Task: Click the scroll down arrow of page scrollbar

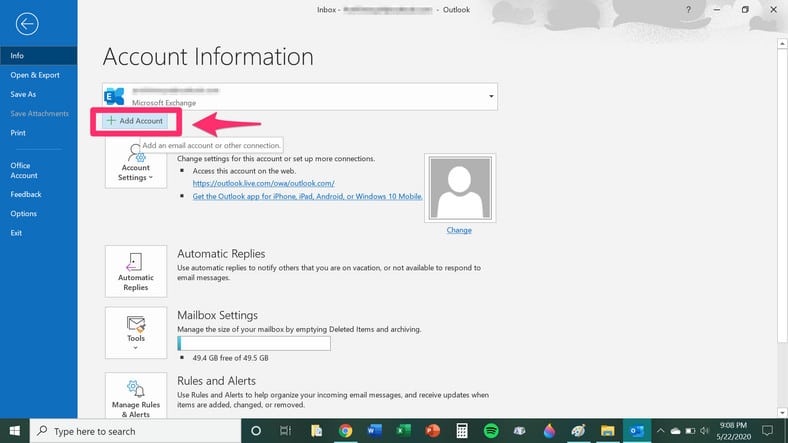Action: point(782,413)
